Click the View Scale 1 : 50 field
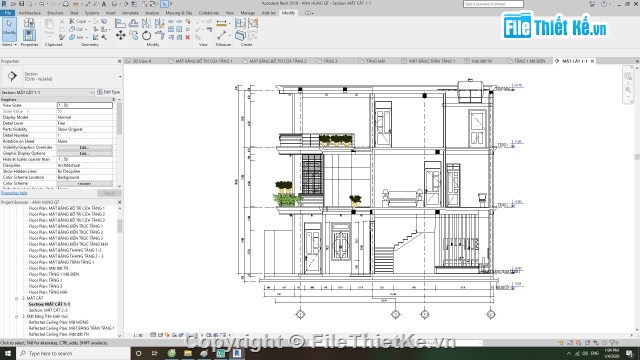The height and width of the screenshot is (360, 640). (84, 105)
